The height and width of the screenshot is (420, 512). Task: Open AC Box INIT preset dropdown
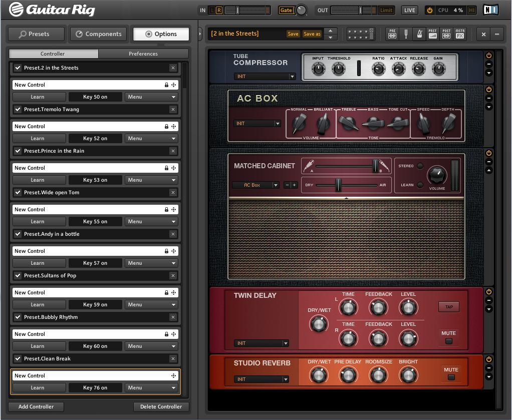(x=258, y=123)
